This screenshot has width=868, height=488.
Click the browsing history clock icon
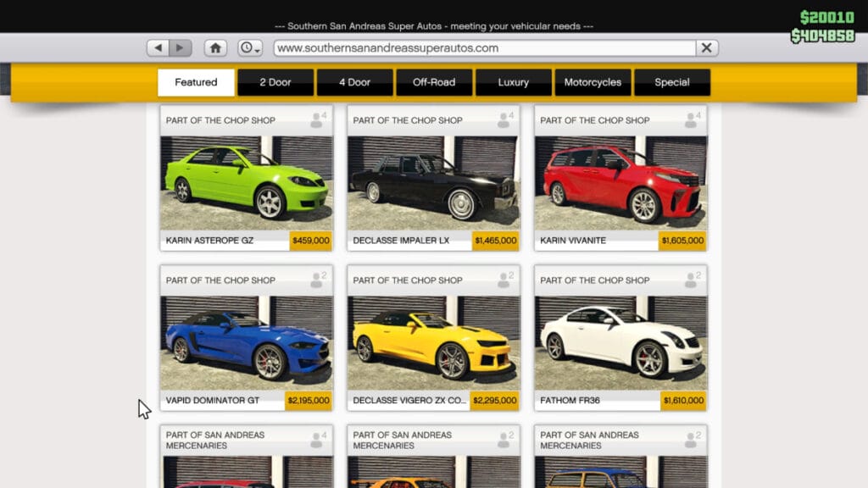click(246, 47)
